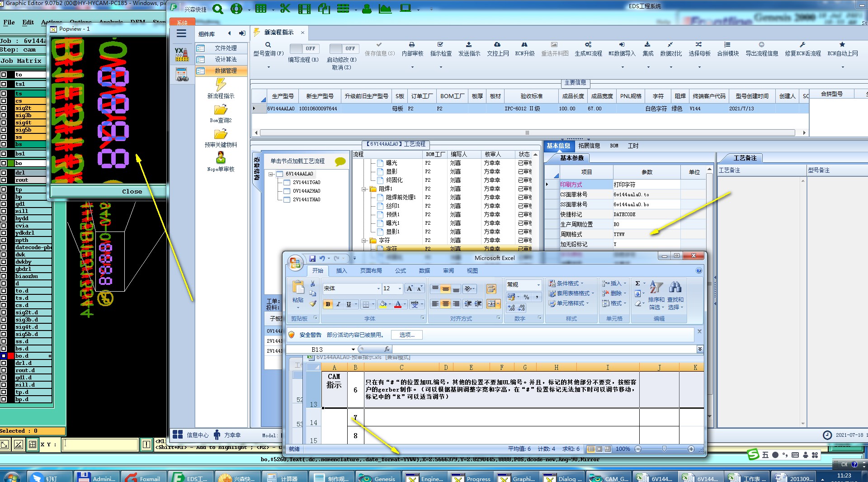This screenshot has width=868, height=482.
Task: Click 导出流程信息 tool
Action: [x=762, y=49]
